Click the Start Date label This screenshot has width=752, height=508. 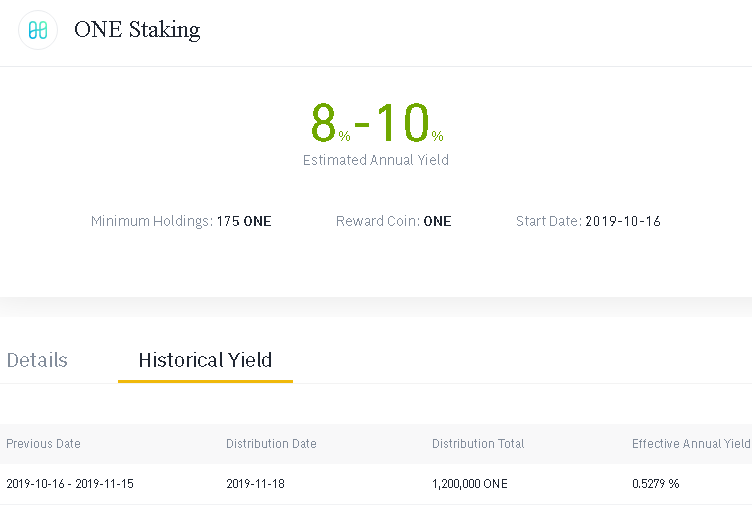tap(547, 221)
